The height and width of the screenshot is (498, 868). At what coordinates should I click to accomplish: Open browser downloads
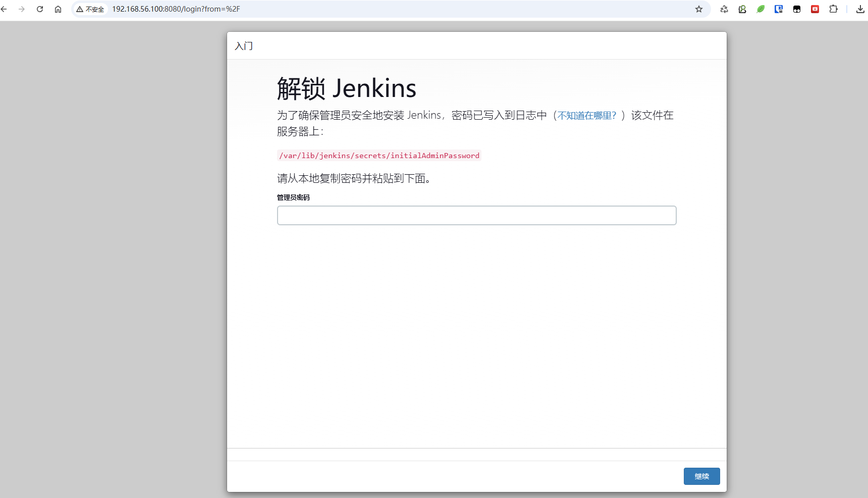tap(860, 9)
